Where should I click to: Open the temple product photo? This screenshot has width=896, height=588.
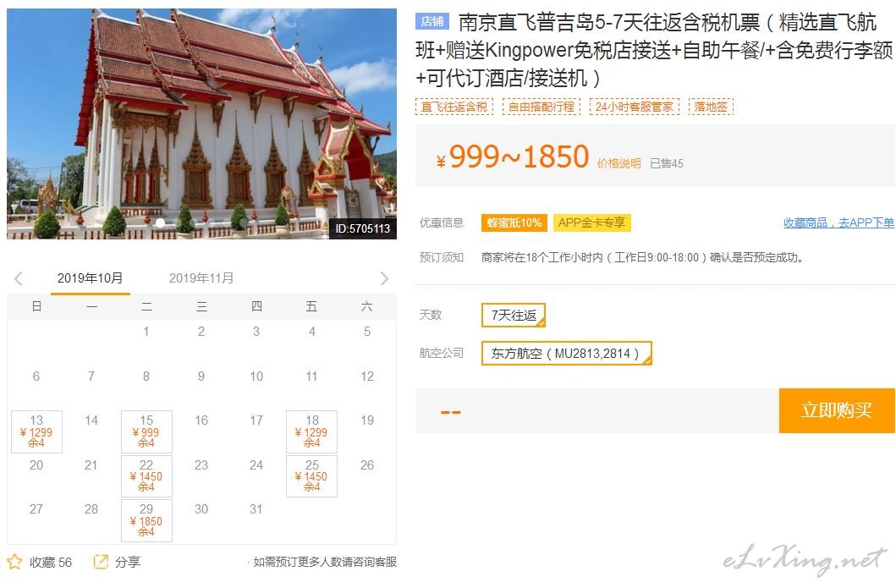click(201, 124)
